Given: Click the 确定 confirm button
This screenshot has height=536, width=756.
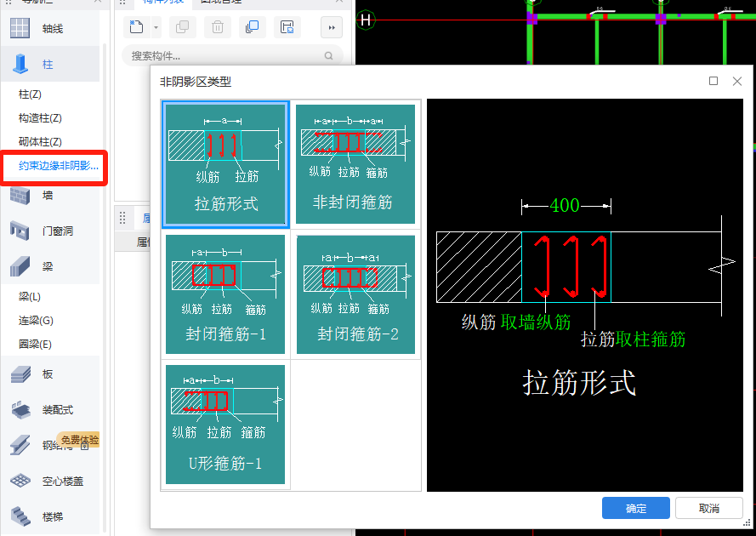Looking at the screenshot, I should coord(635,508).
